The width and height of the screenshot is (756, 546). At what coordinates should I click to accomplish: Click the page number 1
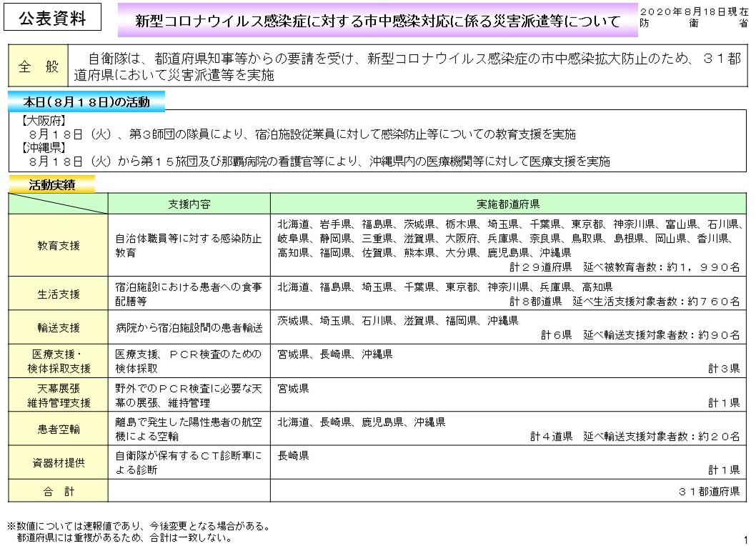745,540
